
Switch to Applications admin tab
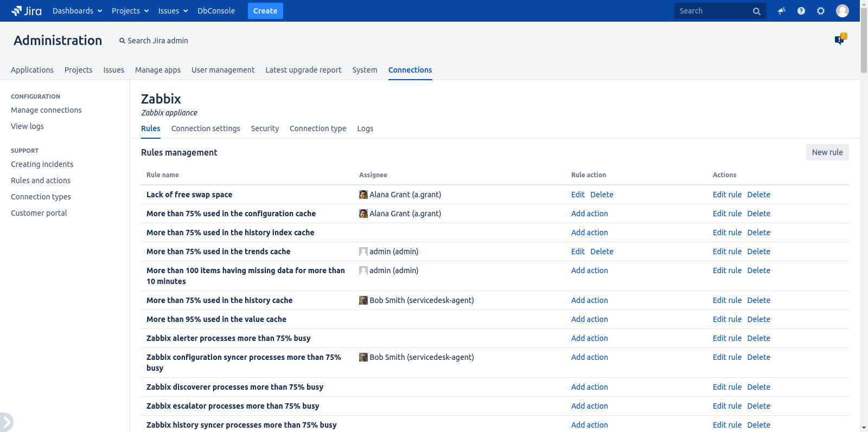pos(32,70)
